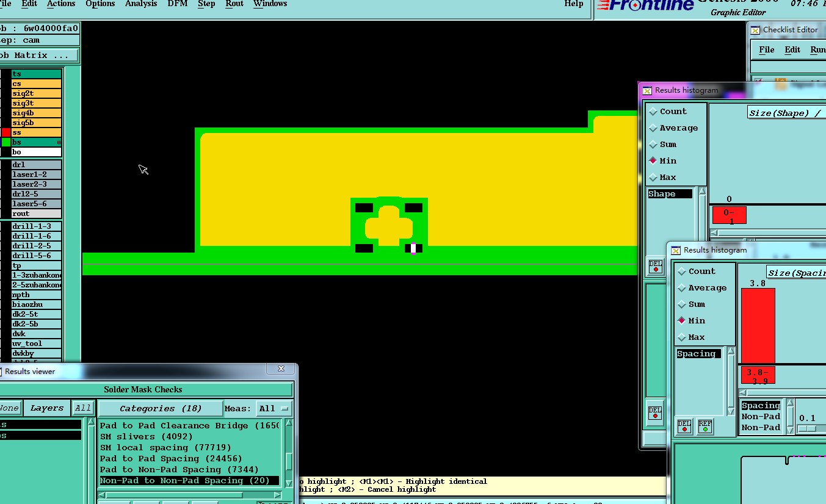Click lower DEL icon in back Results histogram window
Screen dimensions: 826x504
click(x=655, y=413)
